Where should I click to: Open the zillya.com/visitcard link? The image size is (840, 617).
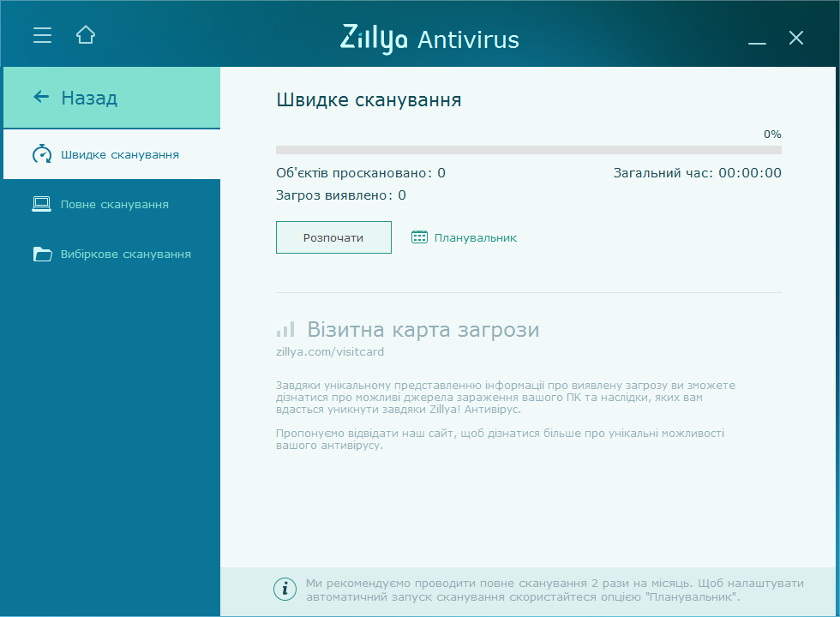329,351
